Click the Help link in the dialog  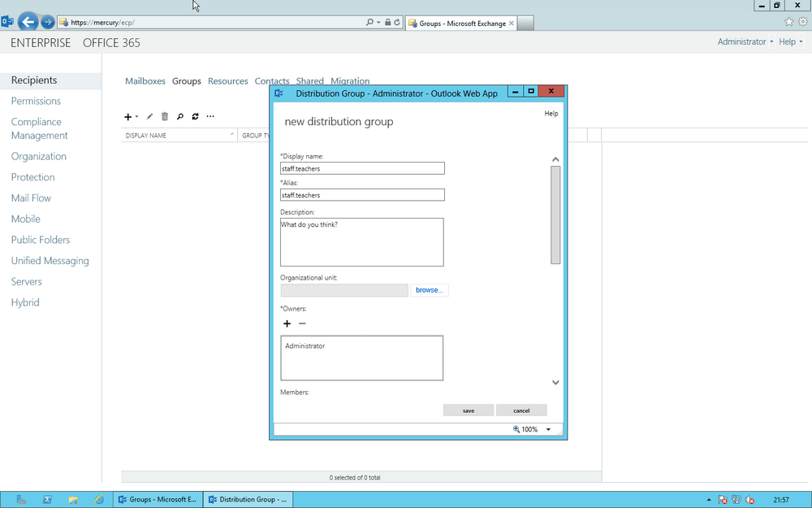(x=551, y=114)
